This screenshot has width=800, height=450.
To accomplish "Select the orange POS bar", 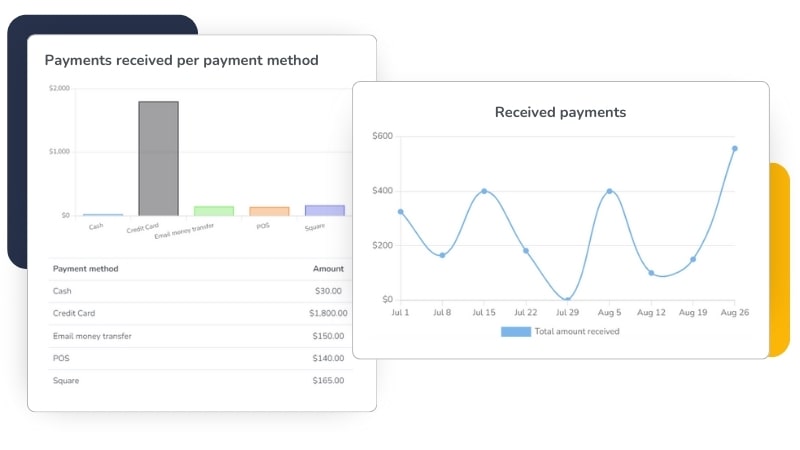I will [269, 211].
